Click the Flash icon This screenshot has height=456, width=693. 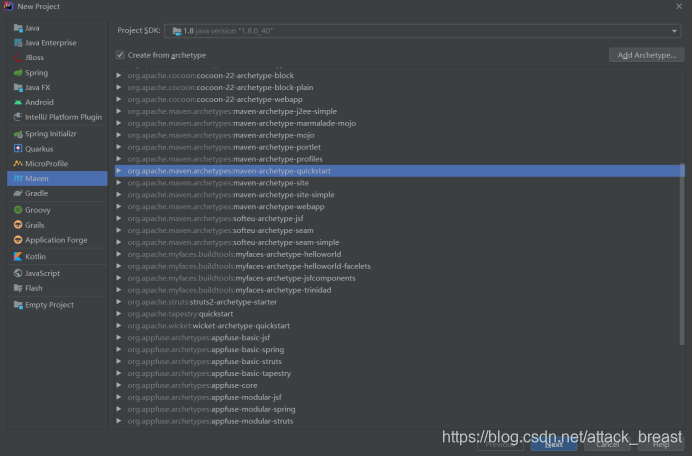click(x=18, y=288)
